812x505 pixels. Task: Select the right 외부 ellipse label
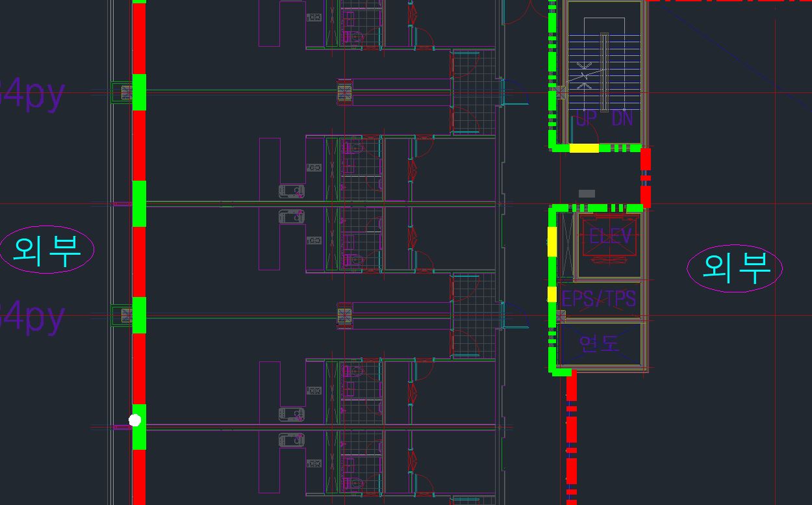pyautogui.click(x=735, y=267)
